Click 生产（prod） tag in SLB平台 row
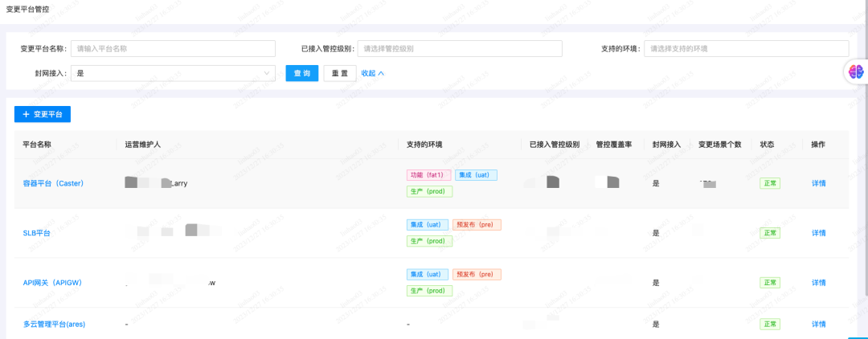The image size is (868, 339). tap(429, 241)
